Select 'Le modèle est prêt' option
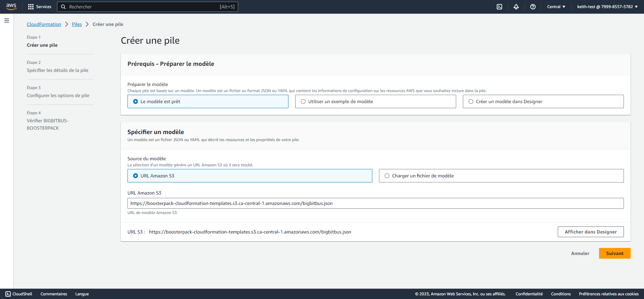Viewport: 644px width, 299px height. pos(136,101)
